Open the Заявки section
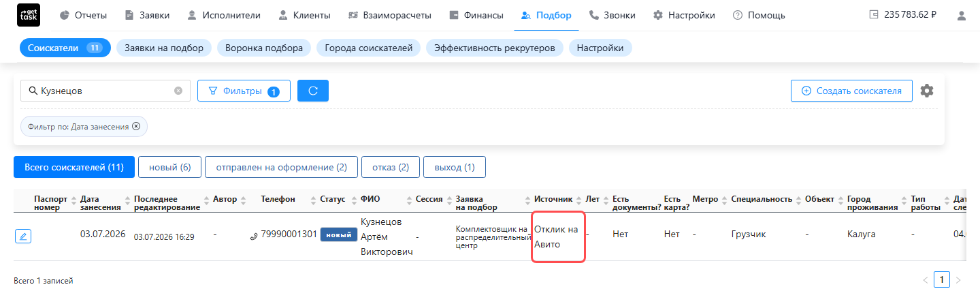Screen dimensions: 980x304 click(147, 15)
